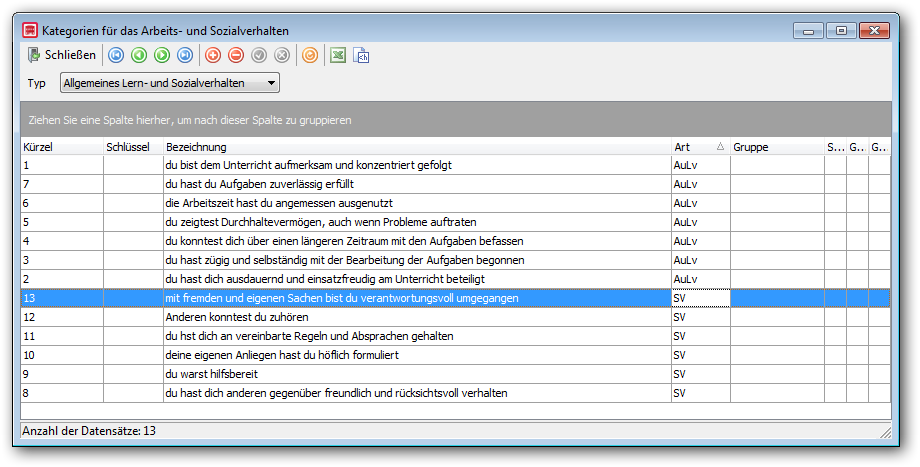Delete record with red minus icon
The width and height of the screenshot is (920, 467).
tap(236, 55)
